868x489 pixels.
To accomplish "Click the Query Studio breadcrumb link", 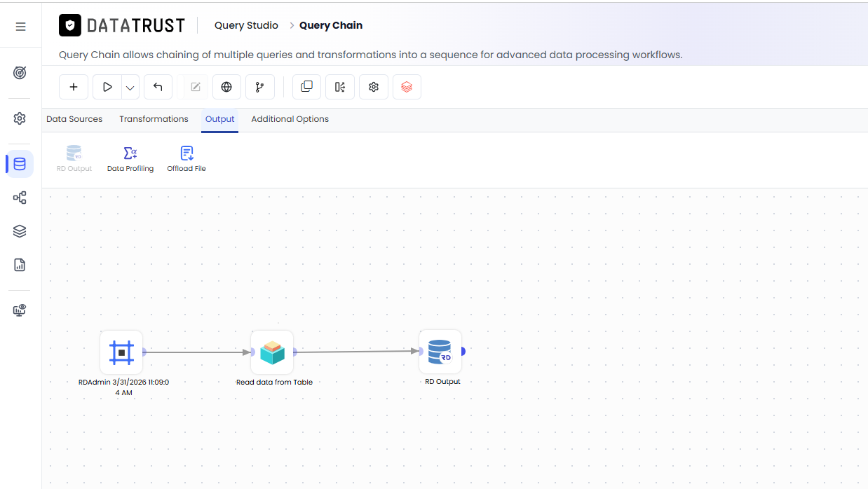I will click(246, 25).
